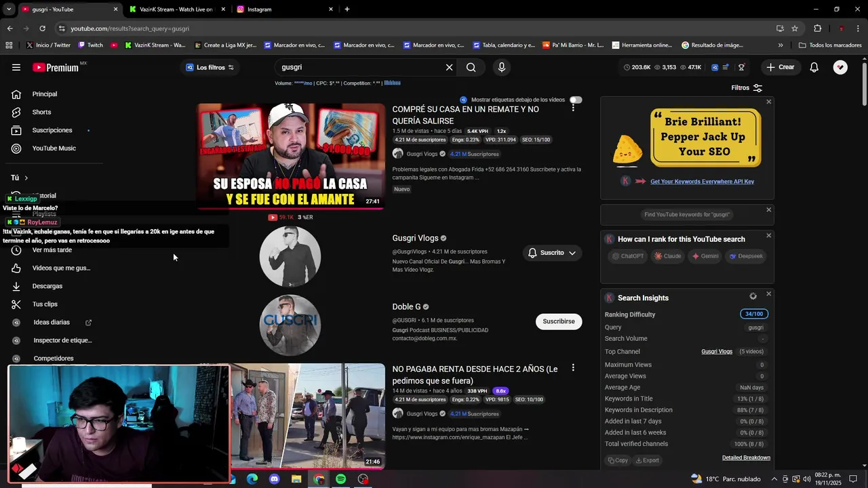Open Discord from the taskbar
The width and height of the screenshot is (868, 488).
point(274,479)
